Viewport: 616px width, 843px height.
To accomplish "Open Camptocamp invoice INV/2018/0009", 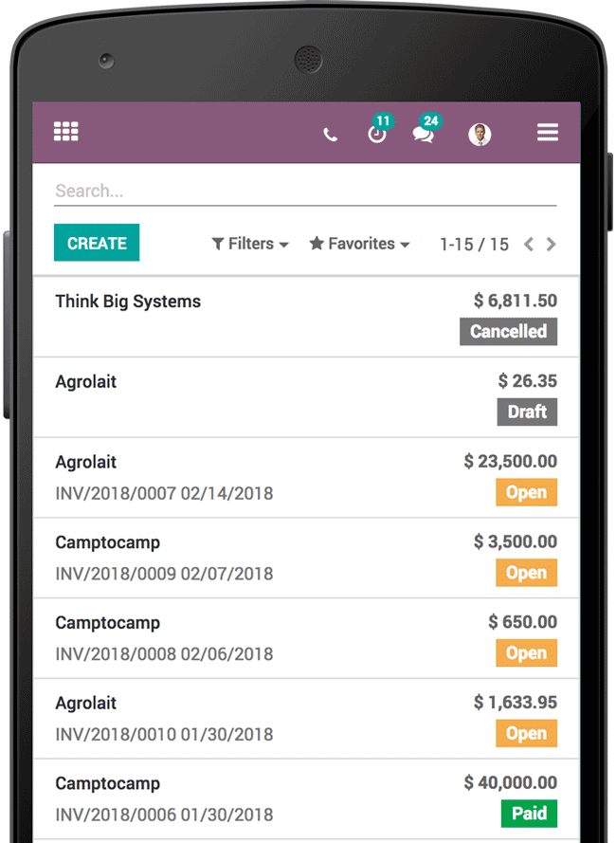I will 306,559.
